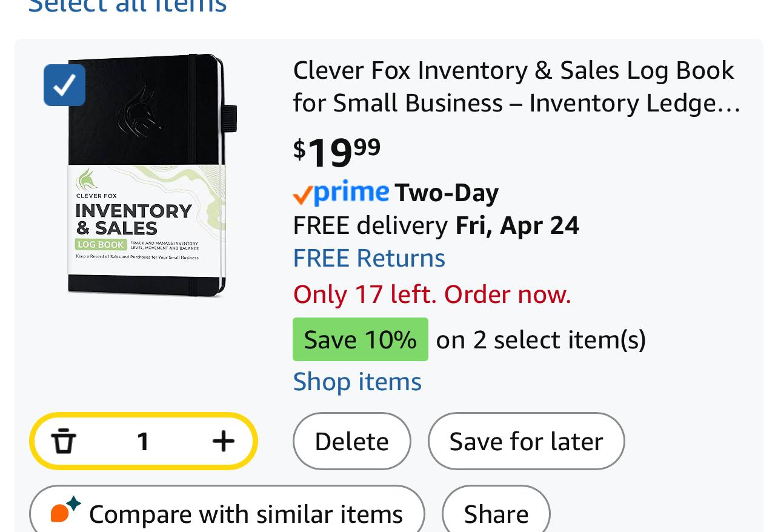Click the $19.99 price
Viewport: 778px width, 532px height.
(337, 151)
